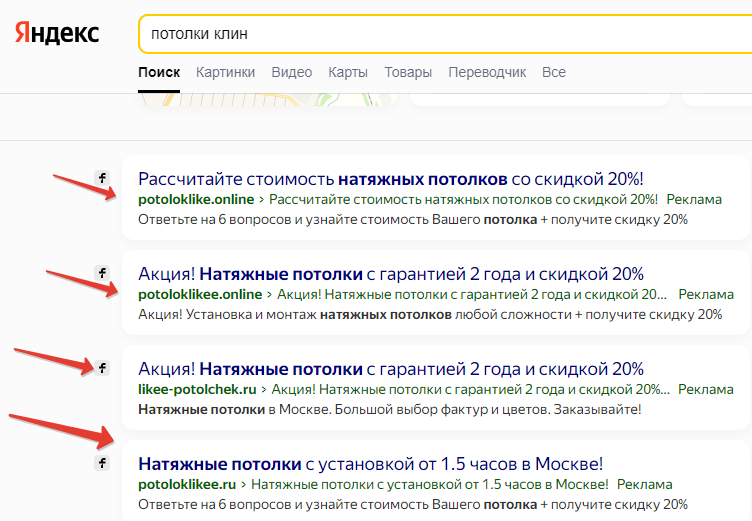
Task: Click snippet 'Ответьте на 6 вопросов' under potoloklikee.ru
Action: (x=413, y=504)
